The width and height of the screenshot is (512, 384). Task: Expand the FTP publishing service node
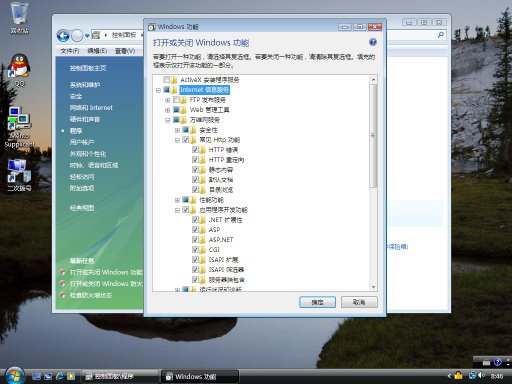click(x=168, y=100)
